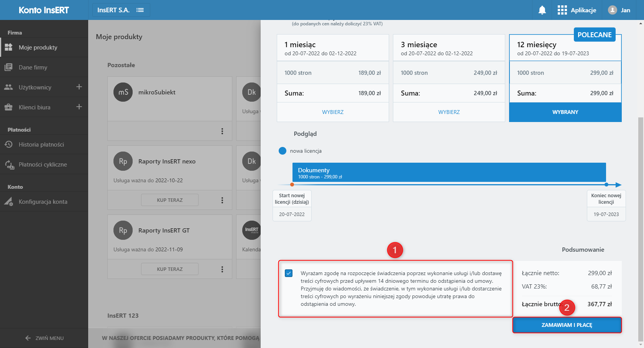Image resolution: width=644 pixels, height=348 pixels.
Task: Choose the 1 miesiąc plan with Wybierz
Action: click(x=333, y=112)
